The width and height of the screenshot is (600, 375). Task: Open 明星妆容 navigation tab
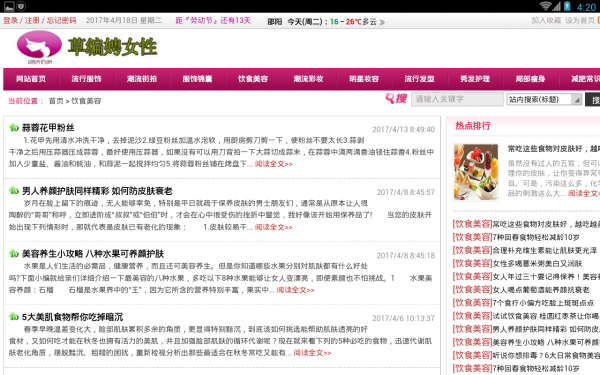364,79
